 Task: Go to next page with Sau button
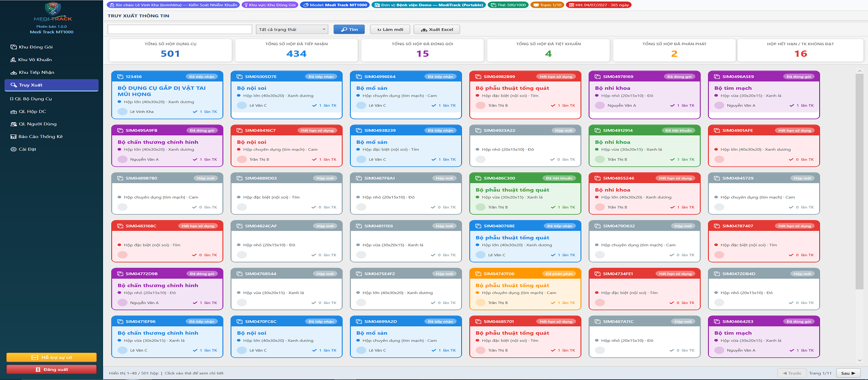[848, 373]
